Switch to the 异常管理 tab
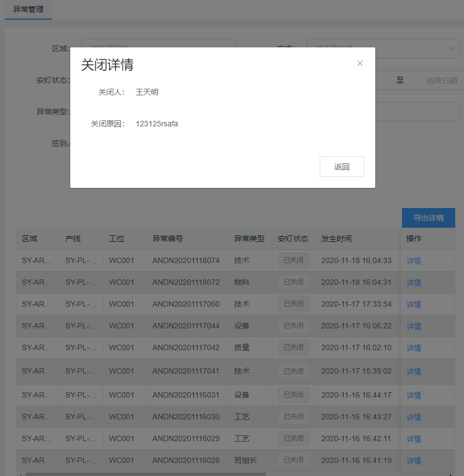This screenshot has width=464, height=476. pos(28,9)
